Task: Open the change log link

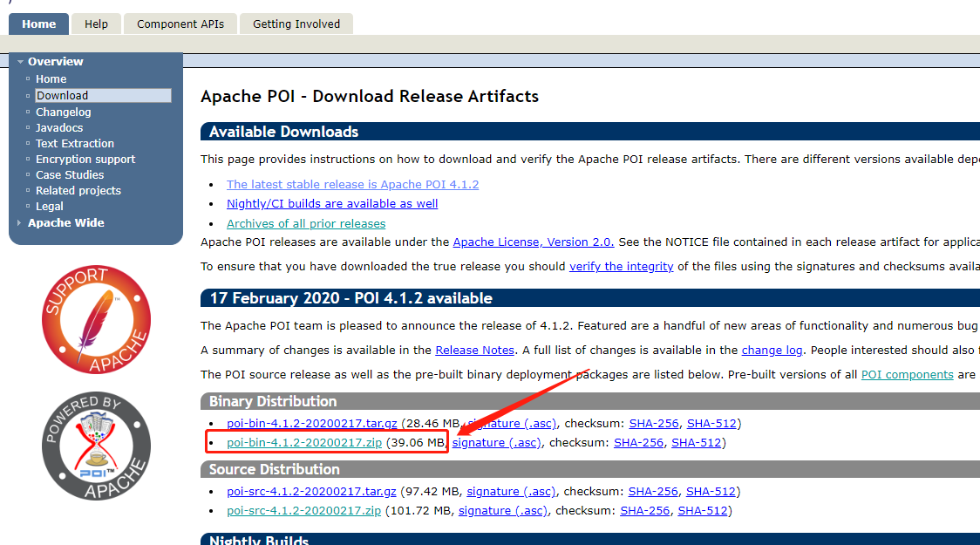Action: point(772,350)
